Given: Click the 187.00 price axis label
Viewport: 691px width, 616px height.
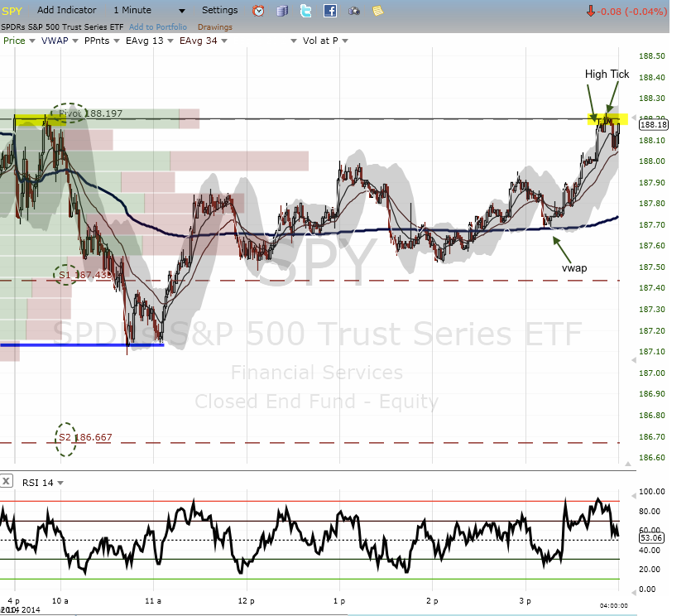Looking at the screenshot, I should coord(652,373).
